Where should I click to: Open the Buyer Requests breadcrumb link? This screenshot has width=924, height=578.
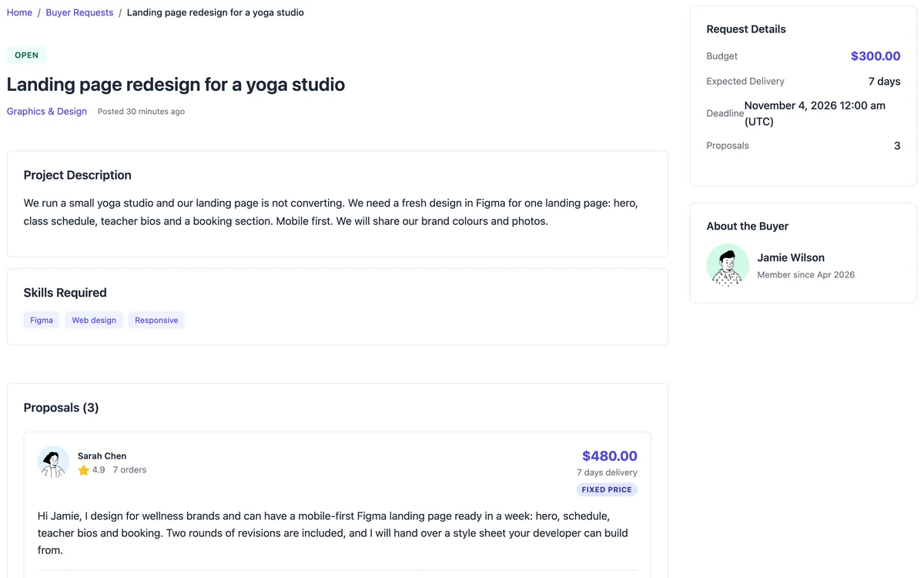(x=79, y=12)
